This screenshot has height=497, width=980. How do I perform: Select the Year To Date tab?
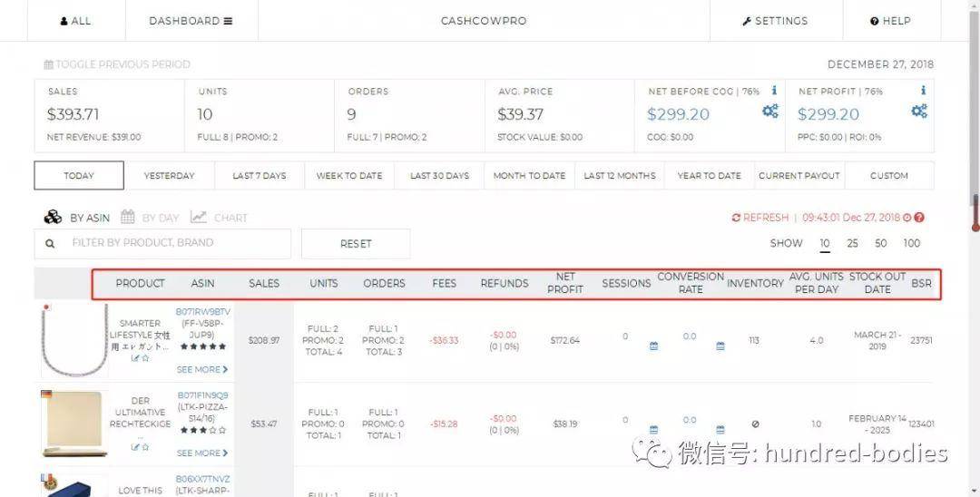[x=709, y=176]
